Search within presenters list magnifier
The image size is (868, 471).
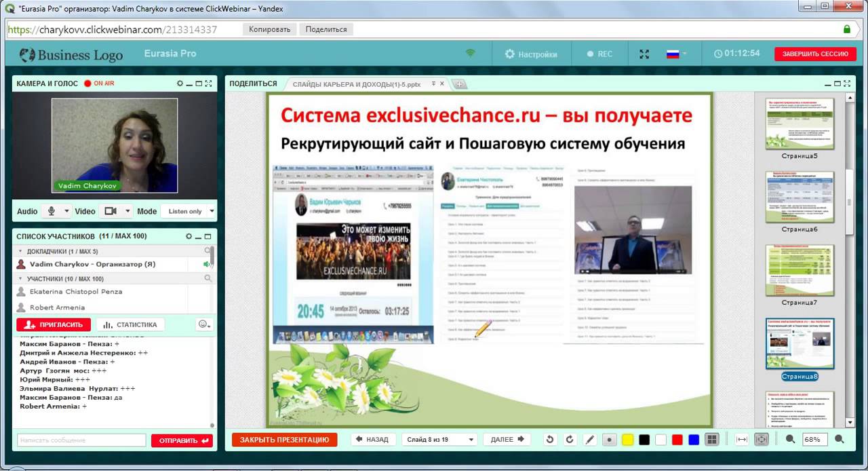(208, 251)
